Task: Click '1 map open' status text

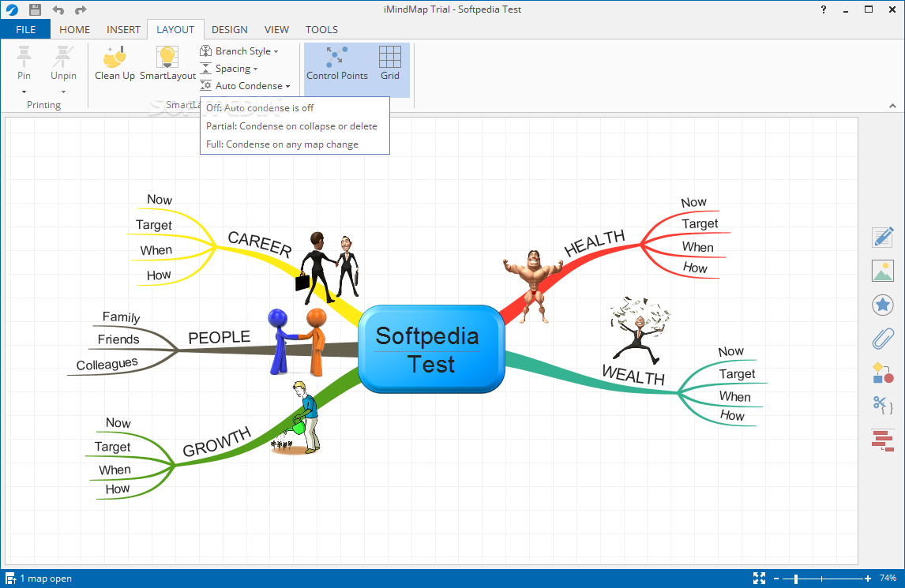Action: pyautogui.click(x=46, y=579)
